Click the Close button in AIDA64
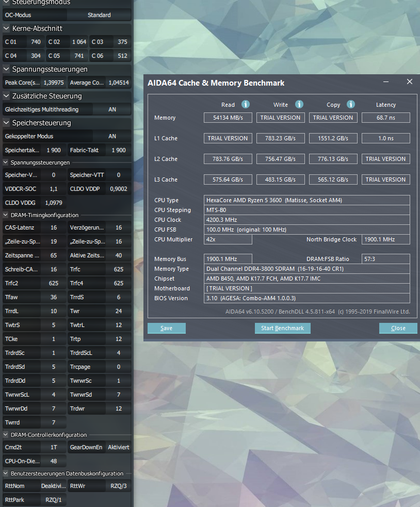Viewport: 420px width, 507px height. (398, 328)
